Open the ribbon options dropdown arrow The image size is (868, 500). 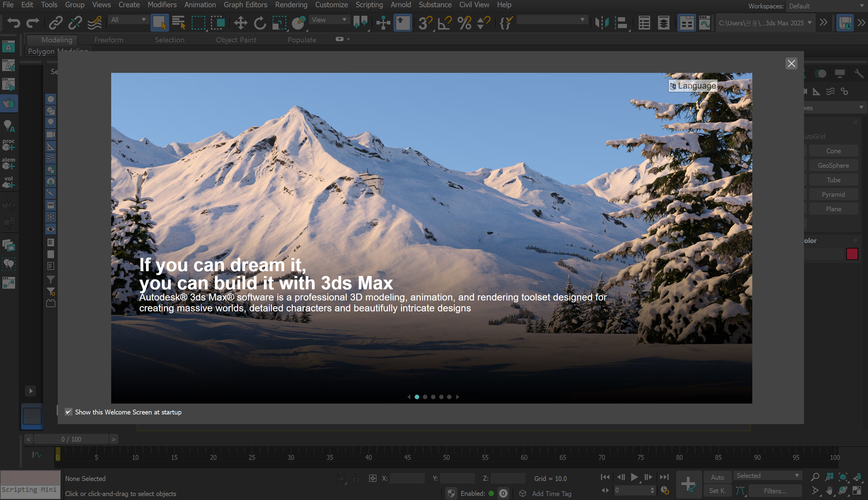point(348,39)
